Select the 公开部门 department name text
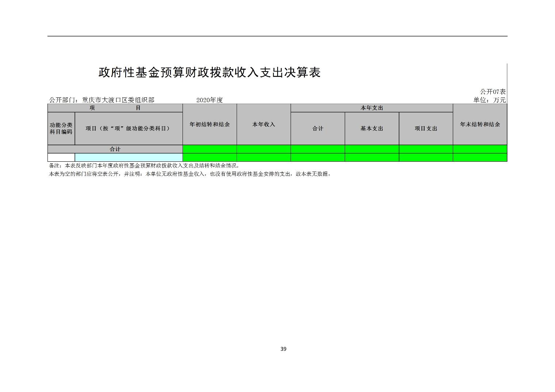Image resolution: width=555 pixels, height=392 pixels. [x=102, y=100]
